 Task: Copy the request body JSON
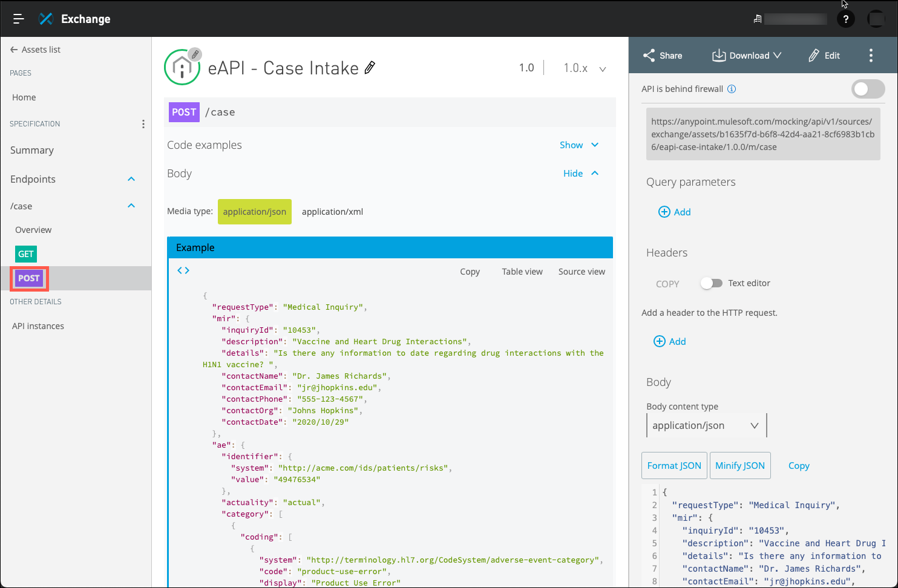pos(799,466)
